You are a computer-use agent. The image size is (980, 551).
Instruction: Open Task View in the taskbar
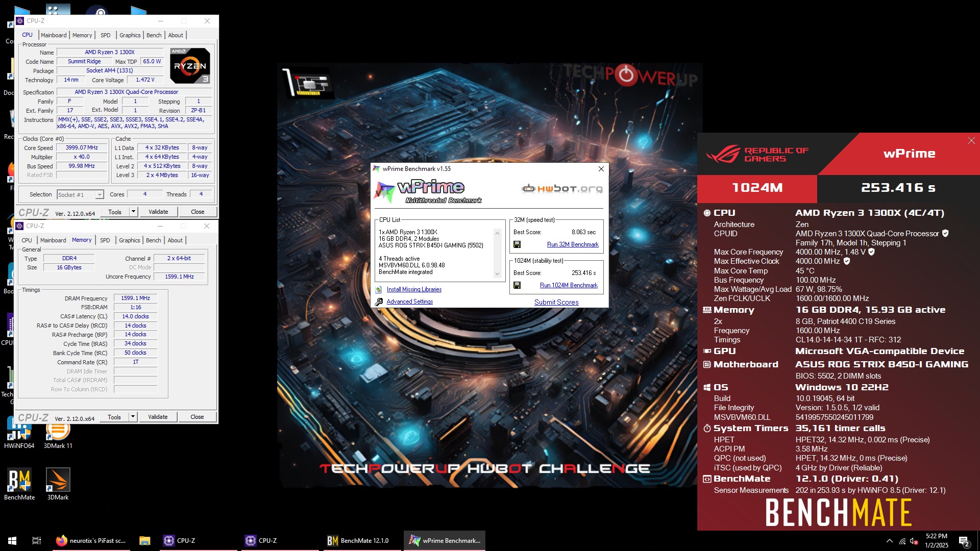click(37, 541)
